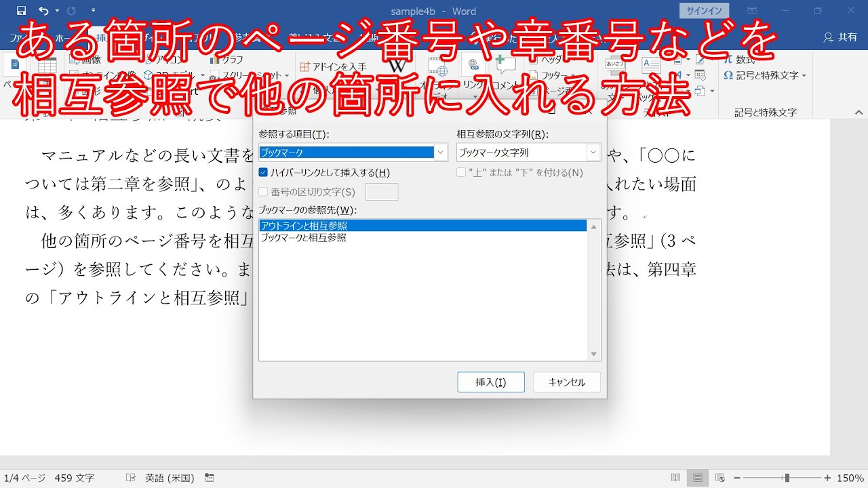Click the 挿入(I) button
The height and width of the screenshot is (488, 868).
tap(491, 382)
